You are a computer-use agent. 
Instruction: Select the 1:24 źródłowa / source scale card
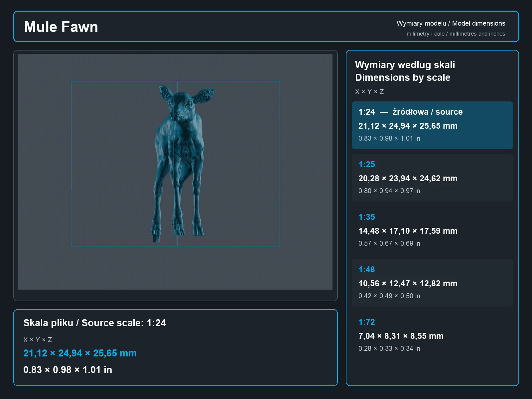point(432,125)
